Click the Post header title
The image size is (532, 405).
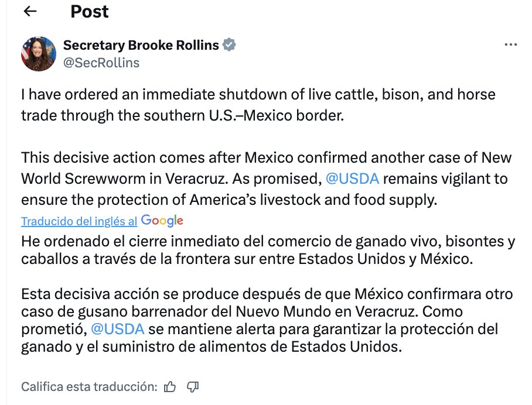pyautogui.click(x=89, y=11)
